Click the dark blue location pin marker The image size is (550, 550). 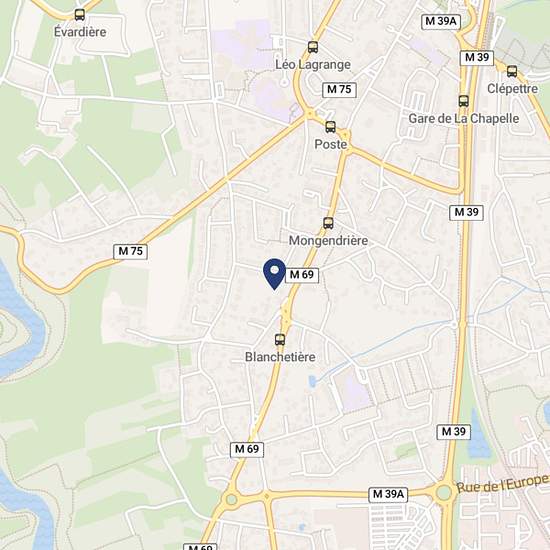(x=275, y=274)
